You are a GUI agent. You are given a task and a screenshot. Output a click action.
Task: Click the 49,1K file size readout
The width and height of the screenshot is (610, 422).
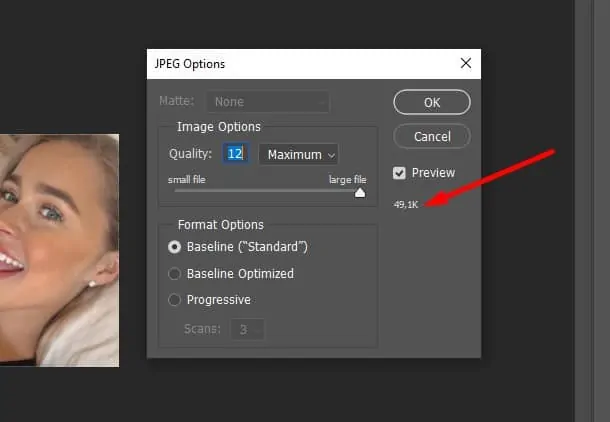click(406, 204)
